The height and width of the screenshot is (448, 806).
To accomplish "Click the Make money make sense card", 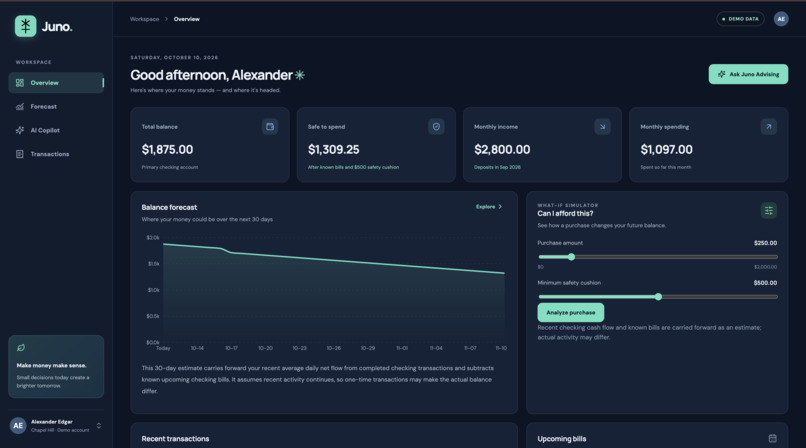I will pos(56,367).
